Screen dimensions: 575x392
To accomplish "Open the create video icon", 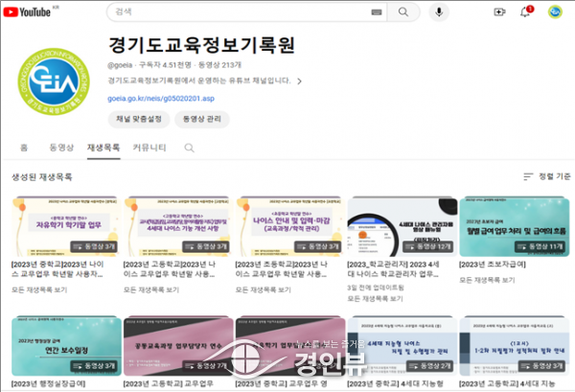I will pos(499,12).
